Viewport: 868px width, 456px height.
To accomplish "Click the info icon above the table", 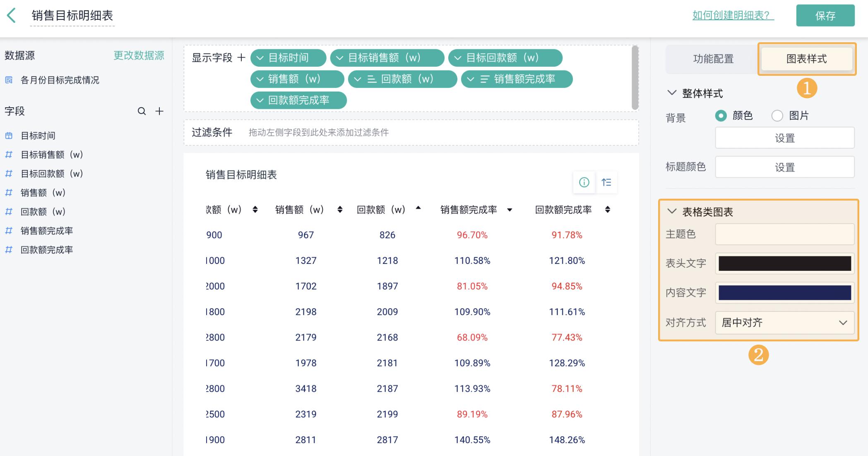I will coord(584,182).
